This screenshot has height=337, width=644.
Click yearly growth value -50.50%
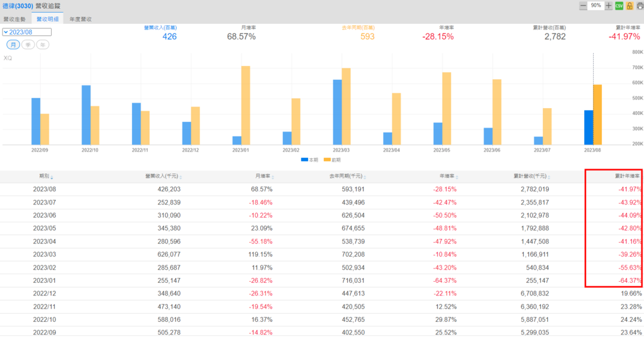coord(445,215)
